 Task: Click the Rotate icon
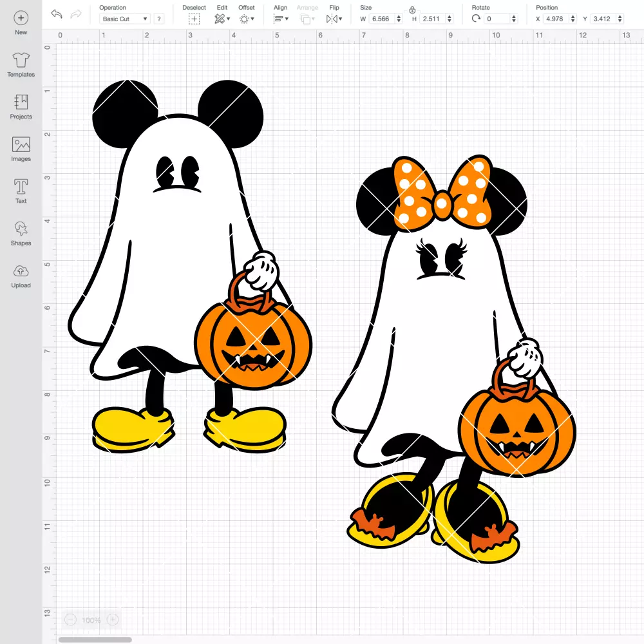click(x=476, y=19)
